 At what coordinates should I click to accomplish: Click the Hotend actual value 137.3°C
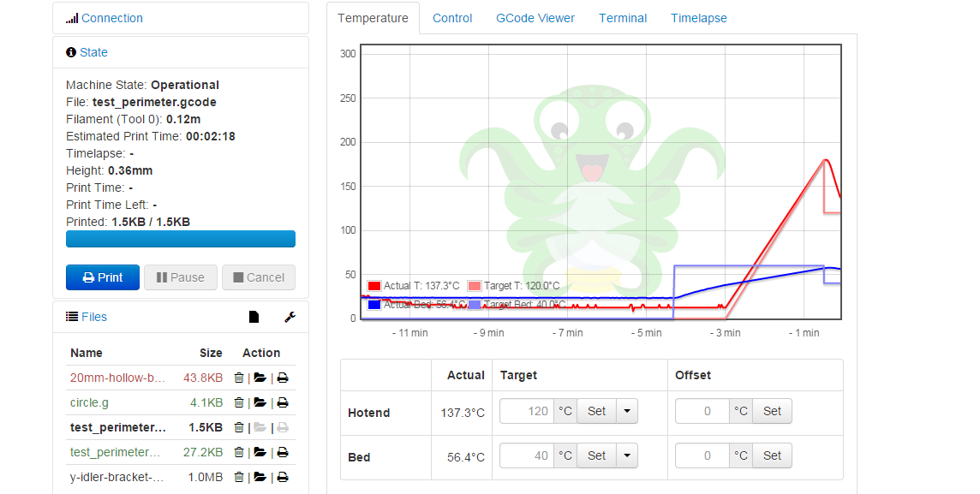click(463, 413)
